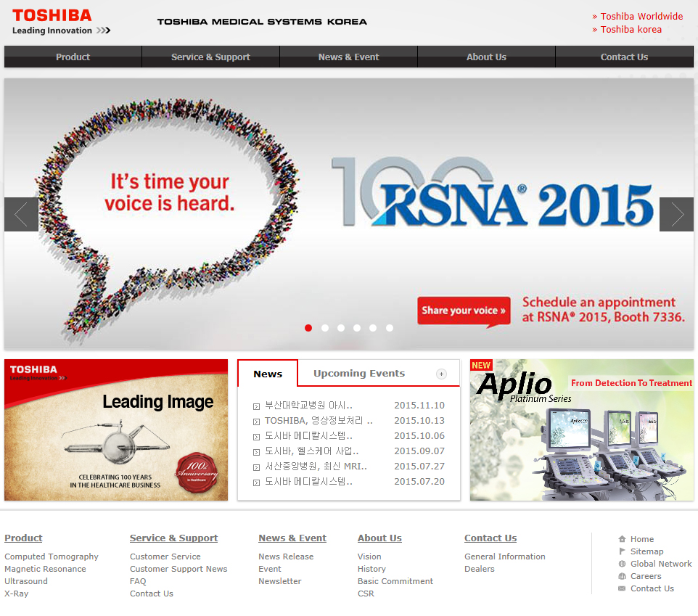
Task: Open the FAQ footer link
Action: click(x=138, y=581)
